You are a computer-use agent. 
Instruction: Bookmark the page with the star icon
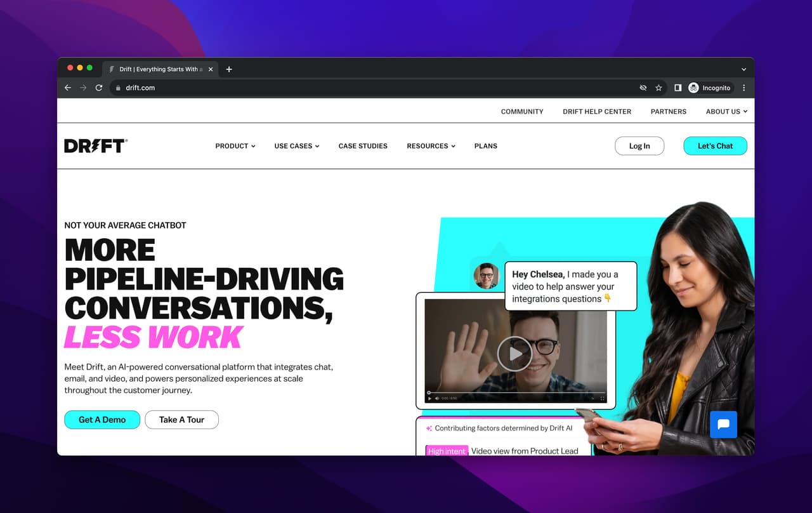point(658,88)
